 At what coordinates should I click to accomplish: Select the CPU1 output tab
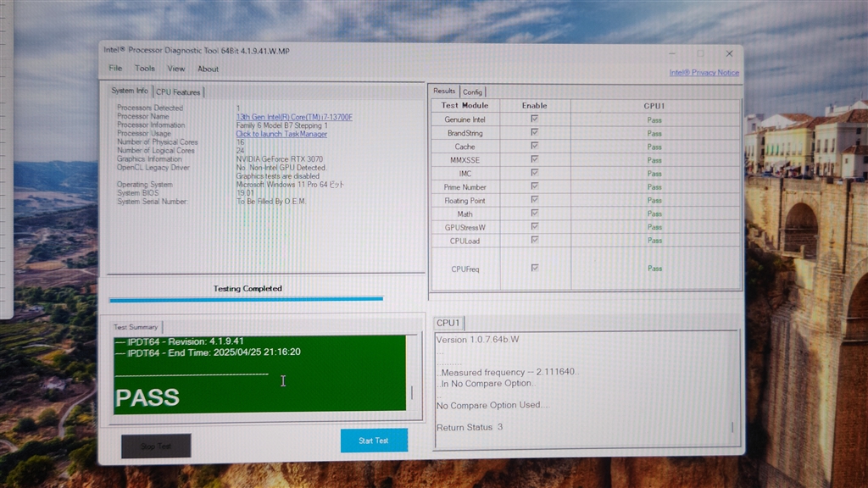(448, 323)
